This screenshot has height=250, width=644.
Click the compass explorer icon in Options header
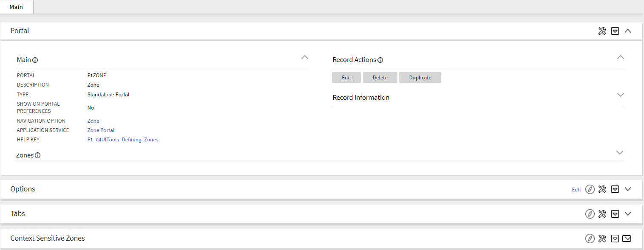click(x=590, y=189)
